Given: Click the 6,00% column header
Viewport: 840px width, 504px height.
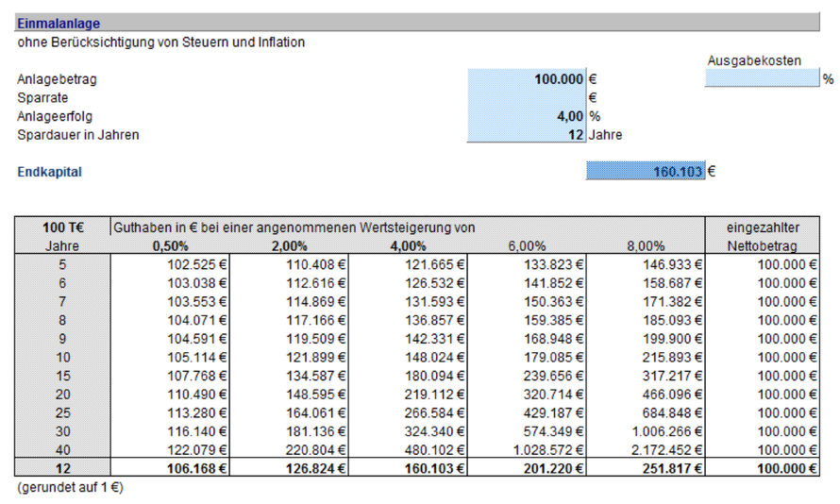Looking at the screenshot, I should [x=527, y=246].
